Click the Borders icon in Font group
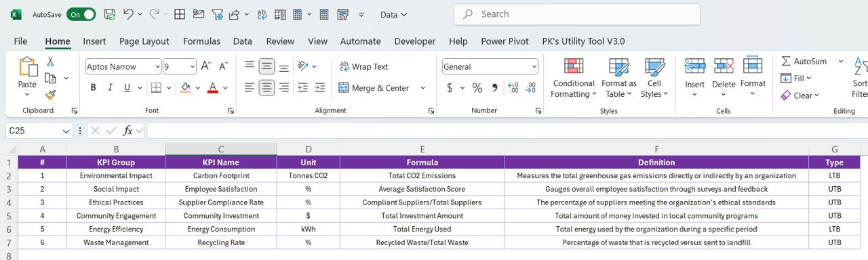Viewport: 868px width, 260px height. [x=156, y=87]
